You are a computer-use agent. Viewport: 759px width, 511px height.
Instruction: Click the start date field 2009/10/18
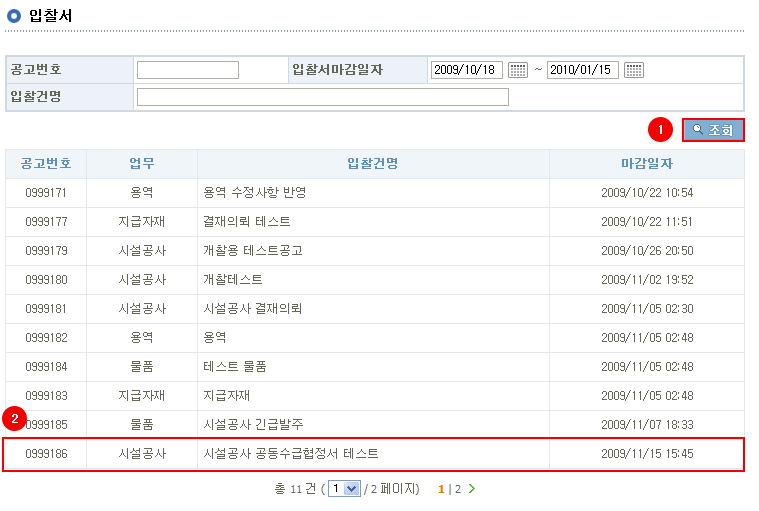(467, 70)
